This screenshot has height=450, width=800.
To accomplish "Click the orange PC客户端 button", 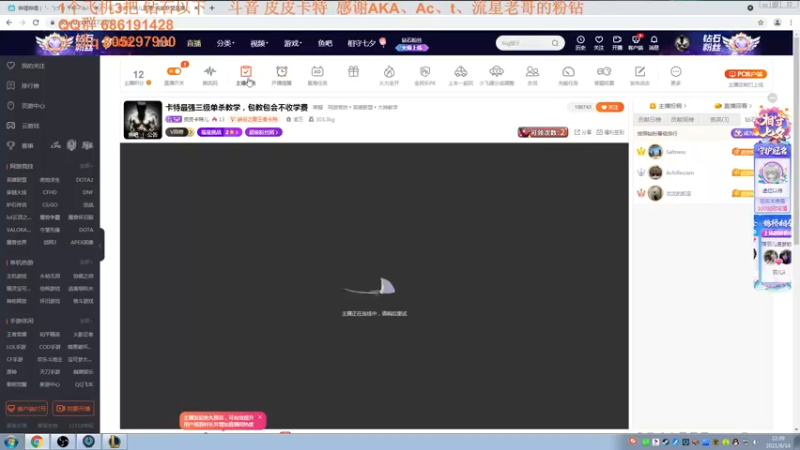I will tap(745, 74).
